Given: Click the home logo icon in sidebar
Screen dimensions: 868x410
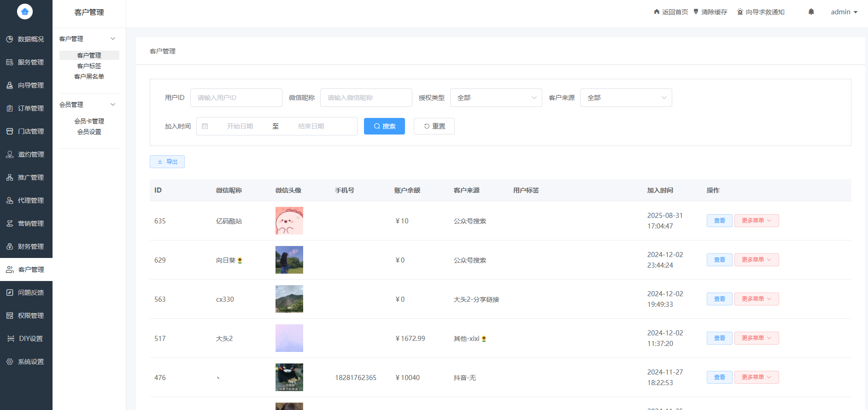Looking at the screenshot, I should (x=25, y=12).
